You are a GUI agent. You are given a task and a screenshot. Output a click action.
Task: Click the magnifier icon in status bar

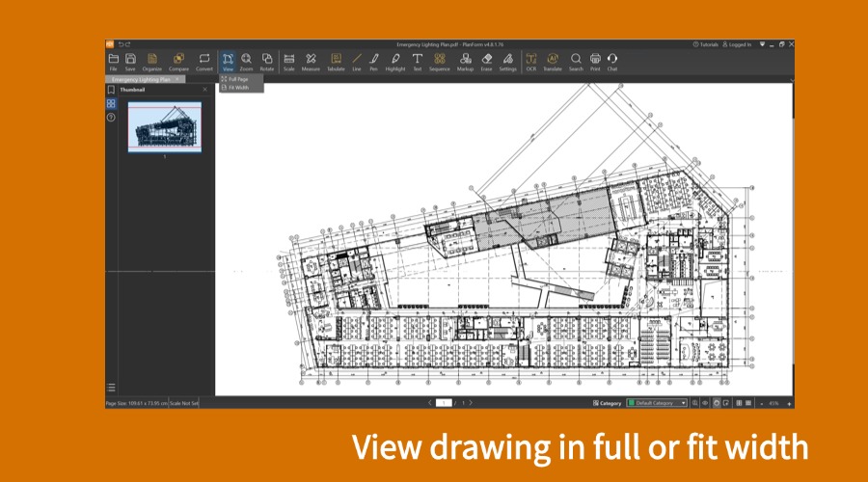[x=695, y=403]
